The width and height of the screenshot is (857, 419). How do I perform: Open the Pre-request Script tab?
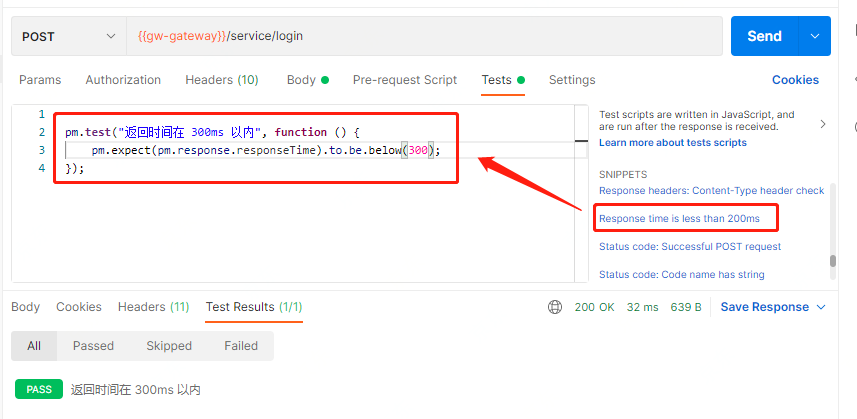point(404,80)
